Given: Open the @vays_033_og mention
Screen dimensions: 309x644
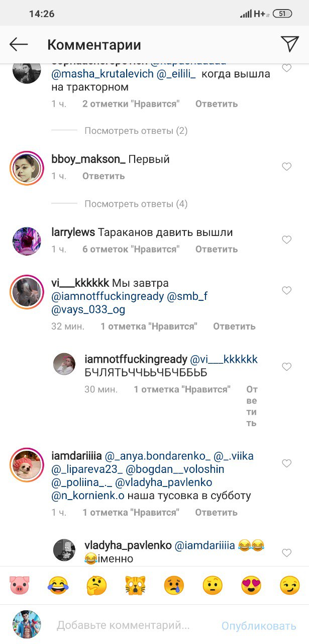Looking at the screenshot, I should [88, 309].
